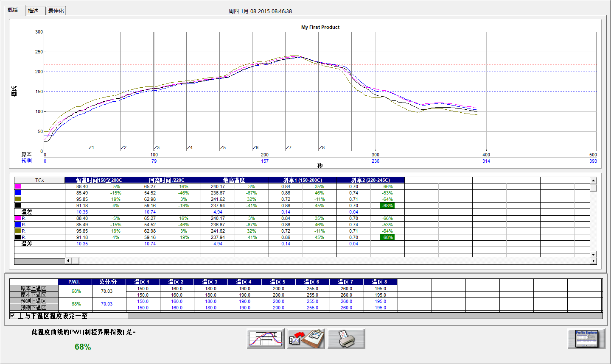
Task: Toggle 上与下温区温度设定一至 checkbox
Action: click(13, 316)
